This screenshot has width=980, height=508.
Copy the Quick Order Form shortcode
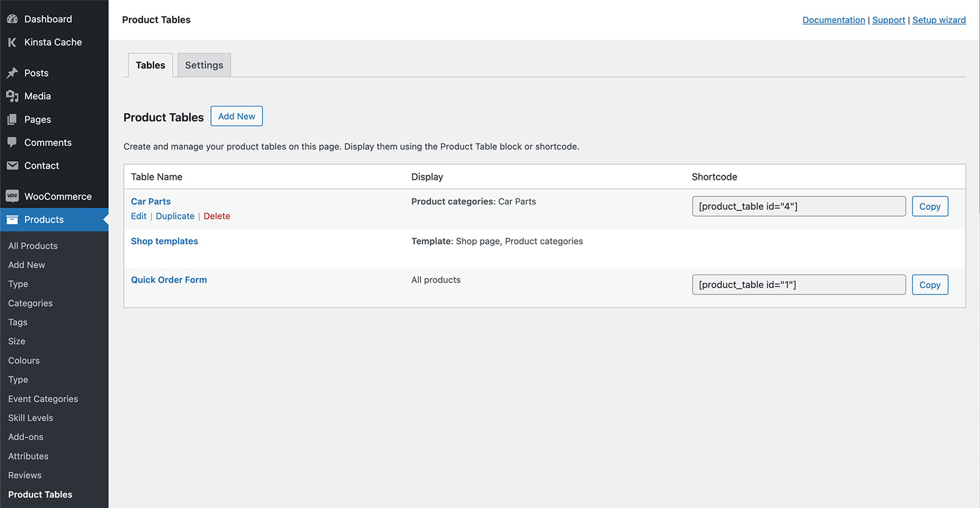[x=929, y=284]
